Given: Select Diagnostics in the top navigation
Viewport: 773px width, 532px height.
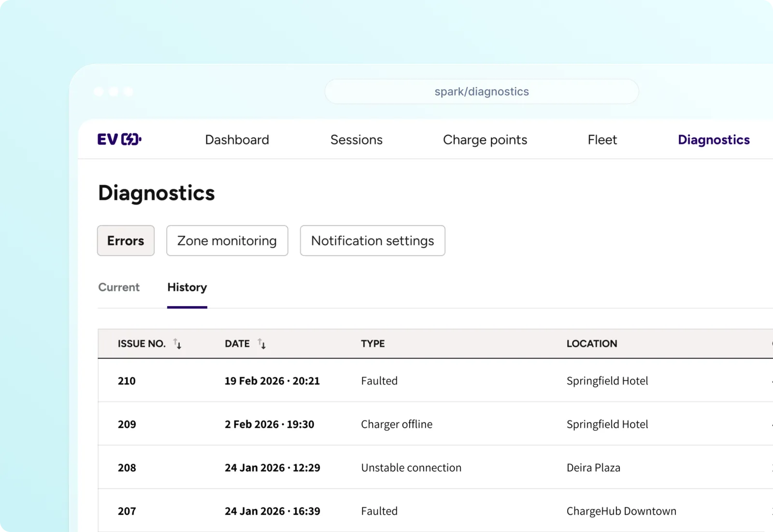Looking at the screenshot, I should pos(713,140).
